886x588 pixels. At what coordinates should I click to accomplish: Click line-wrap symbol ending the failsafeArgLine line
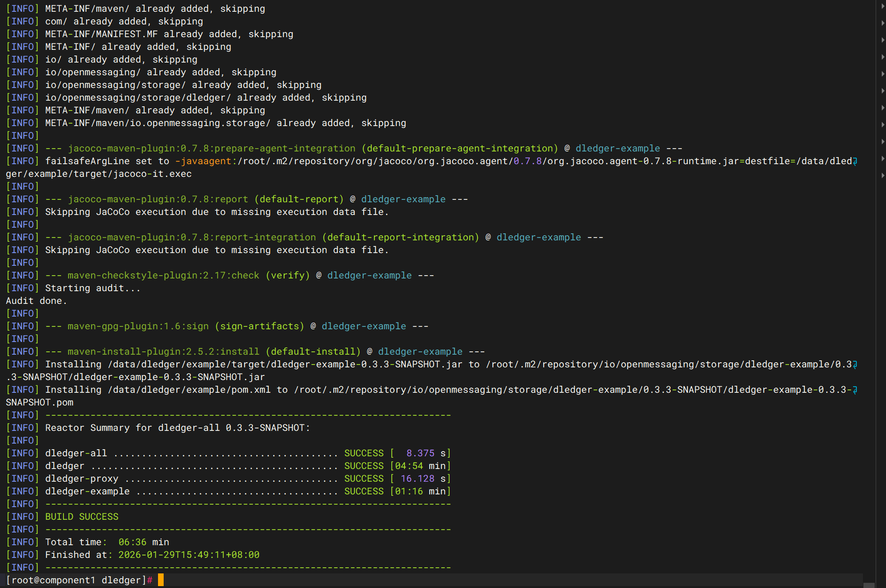coord(855,161)
